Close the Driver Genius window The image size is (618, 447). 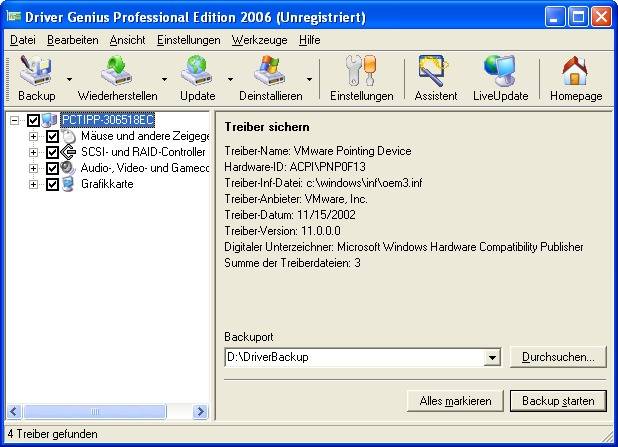point(601,17)
